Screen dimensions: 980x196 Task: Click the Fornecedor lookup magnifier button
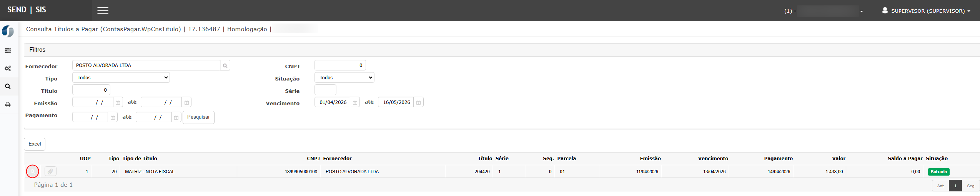tap(225, 65)
